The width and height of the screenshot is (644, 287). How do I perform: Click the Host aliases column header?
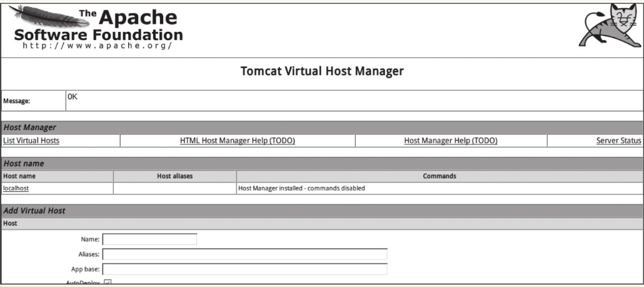pyautogui.click(x=175, y=176)
